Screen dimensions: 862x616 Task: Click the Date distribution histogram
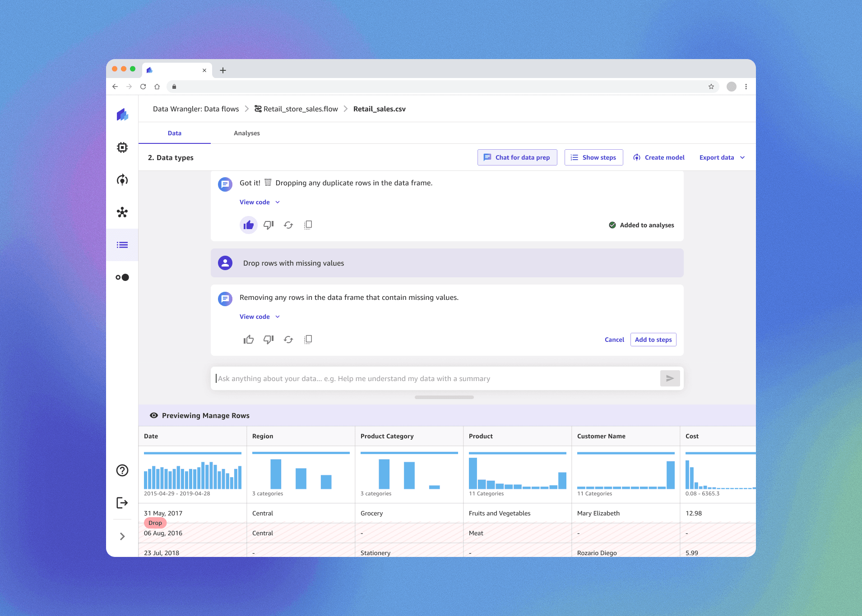pos(193,474)
